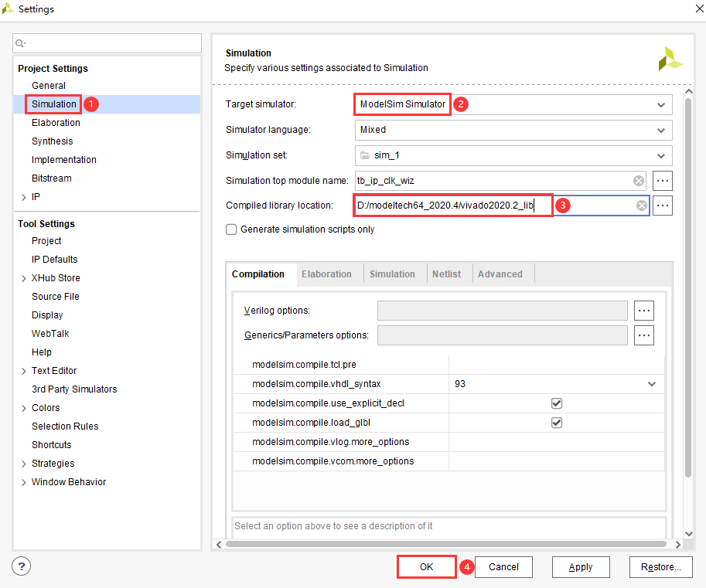Select Display under Tool Settings

pos(47,315)
